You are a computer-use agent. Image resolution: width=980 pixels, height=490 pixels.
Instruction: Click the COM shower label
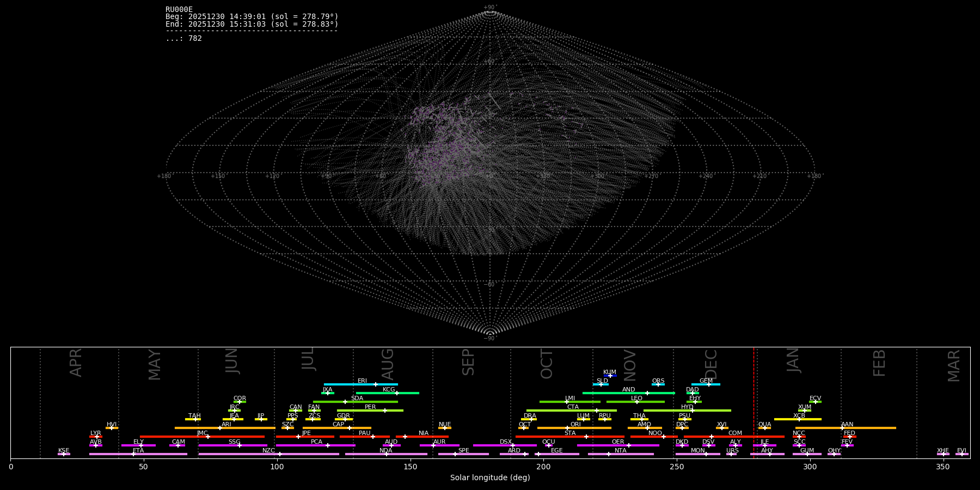tap(736, 433)
